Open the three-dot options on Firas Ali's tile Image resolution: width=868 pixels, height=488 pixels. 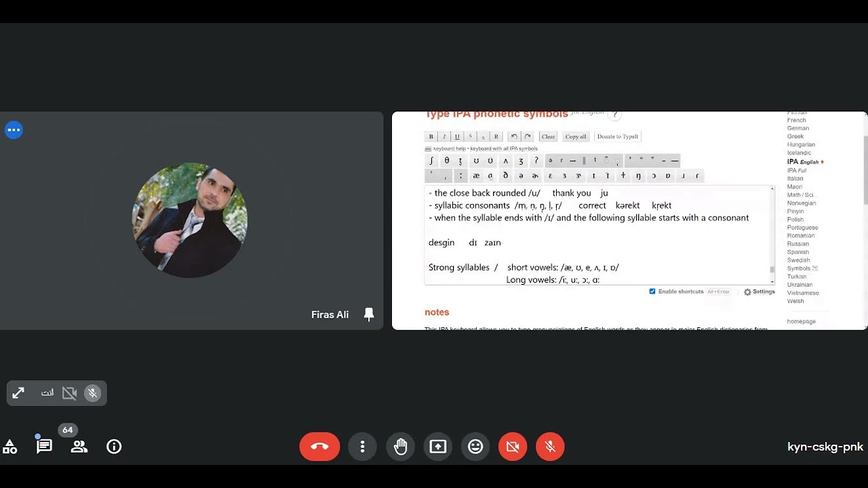(x=14, y=129)
